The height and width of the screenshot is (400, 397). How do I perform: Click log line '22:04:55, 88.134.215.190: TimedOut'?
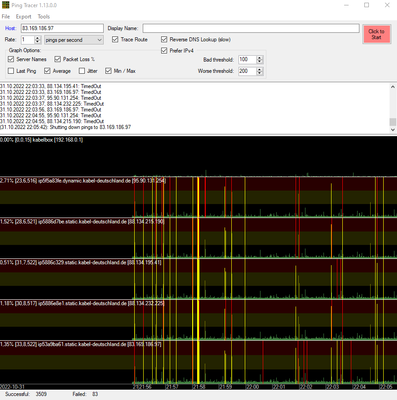[x=52, y=121]
